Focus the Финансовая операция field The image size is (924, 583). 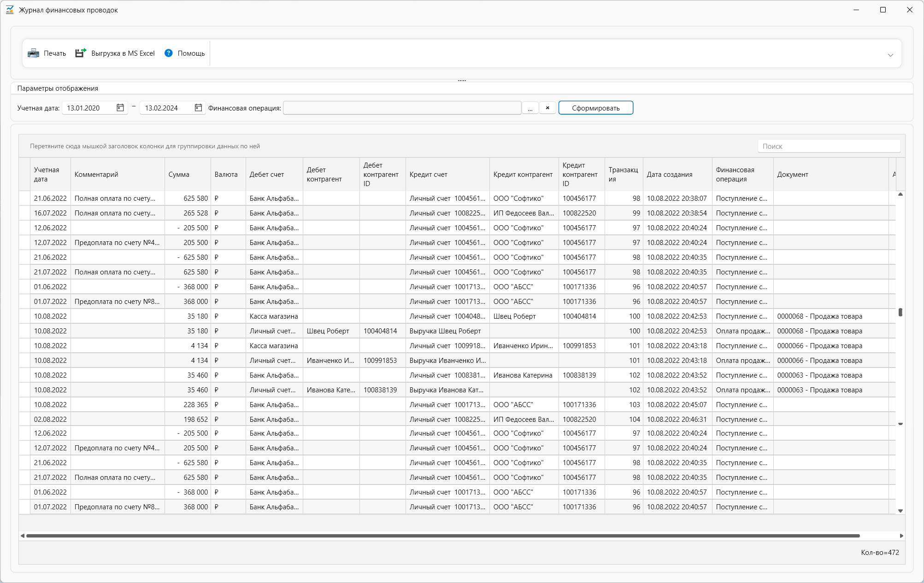coord(402,108)
